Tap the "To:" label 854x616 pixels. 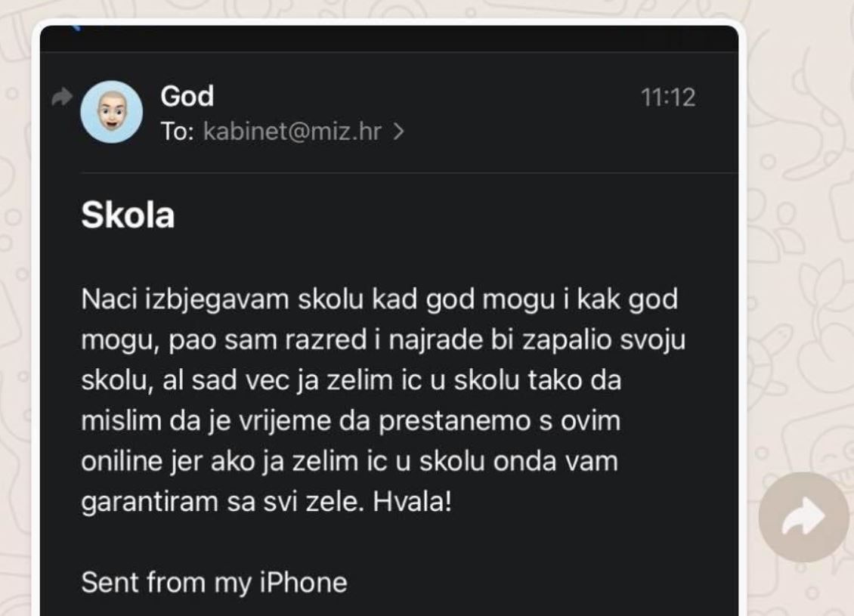point(178,133)
